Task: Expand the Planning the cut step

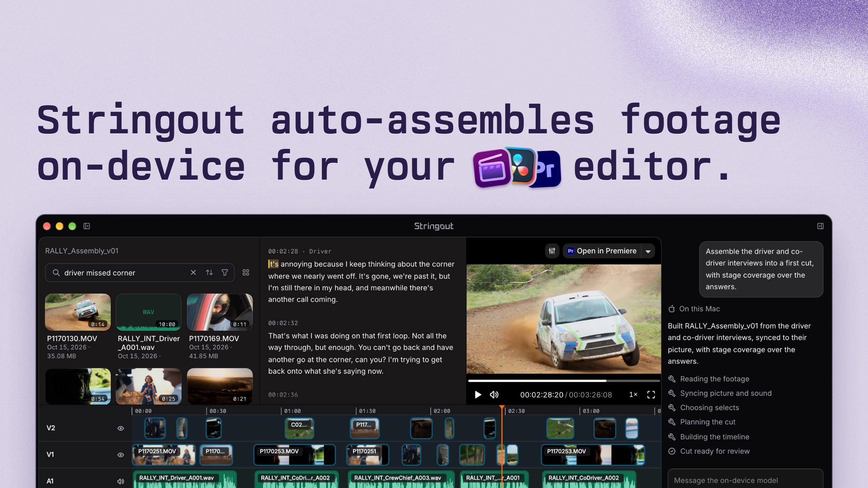Action: [x=702, y=422]
